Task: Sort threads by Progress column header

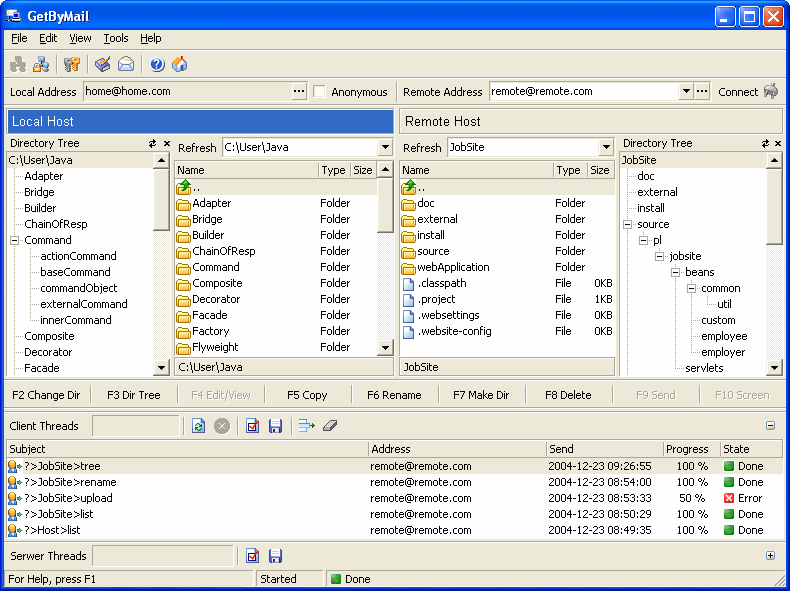Action: (692, 449)
